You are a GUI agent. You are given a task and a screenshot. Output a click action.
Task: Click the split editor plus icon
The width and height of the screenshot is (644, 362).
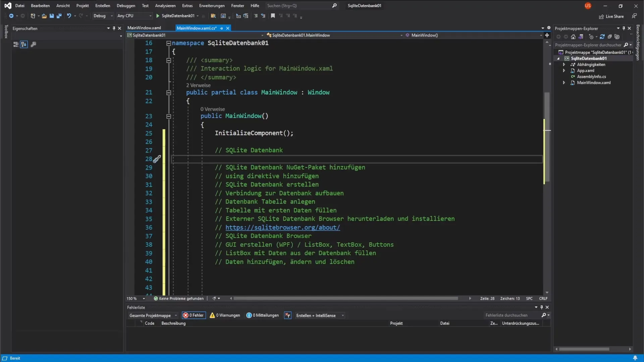pyautogui.click(x=547, y=35)
